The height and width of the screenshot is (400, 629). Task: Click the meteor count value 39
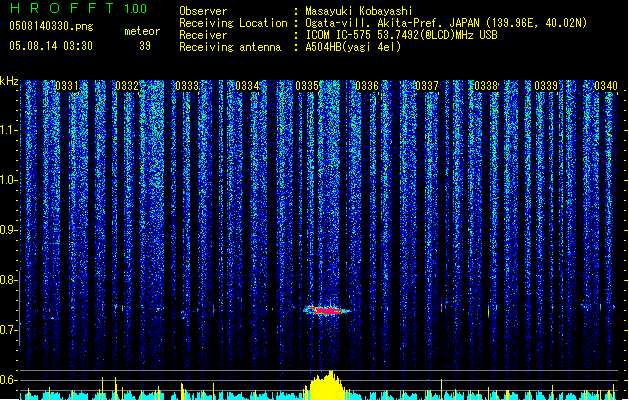(145, 46)
